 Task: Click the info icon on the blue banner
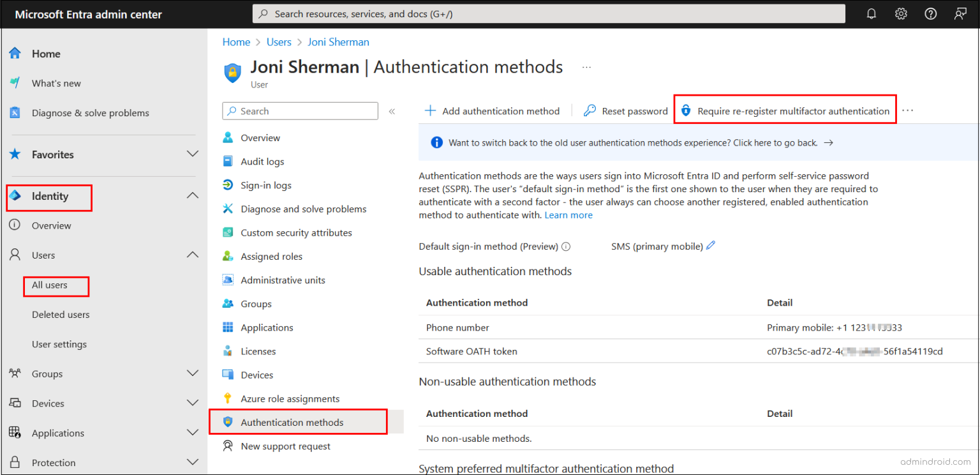tap(436, 142)
